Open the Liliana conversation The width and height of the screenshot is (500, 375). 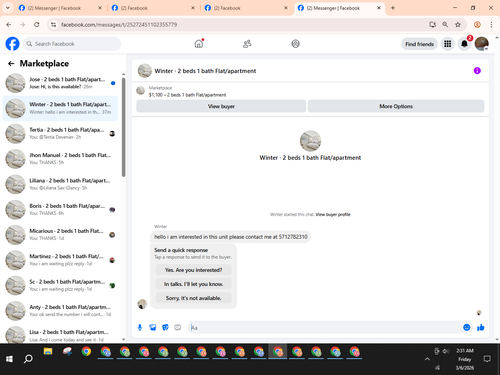click(x=60, y=184)
